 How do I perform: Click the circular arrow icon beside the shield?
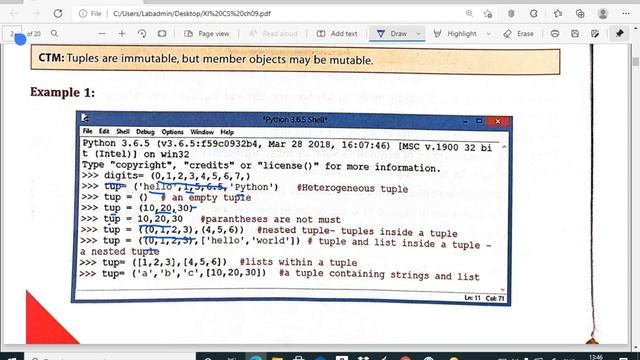tap(534, 13)
